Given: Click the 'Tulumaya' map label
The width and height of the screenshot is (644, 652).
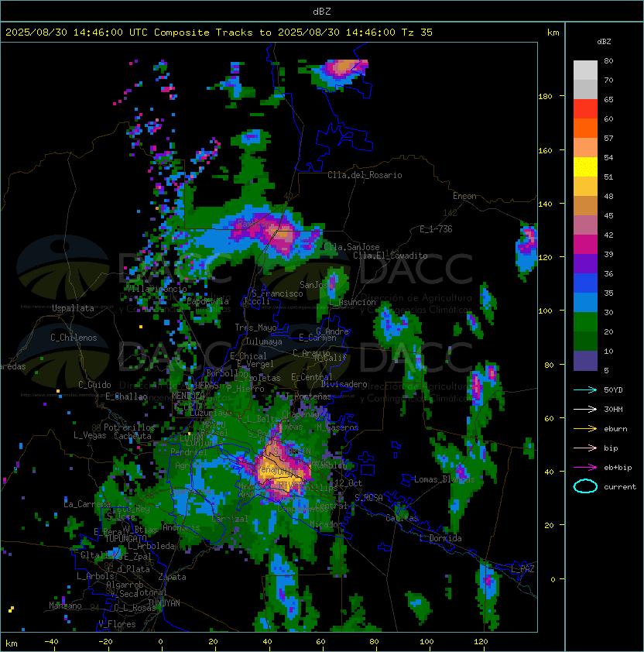Looking at the screenshot, I should tap(264, 341).
